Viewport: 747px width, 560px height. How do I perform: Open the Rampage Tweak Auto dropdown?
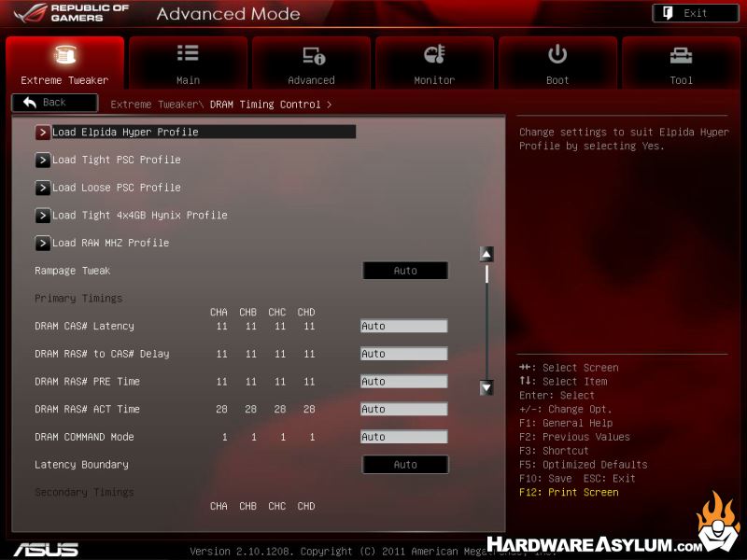coord(405,271)
